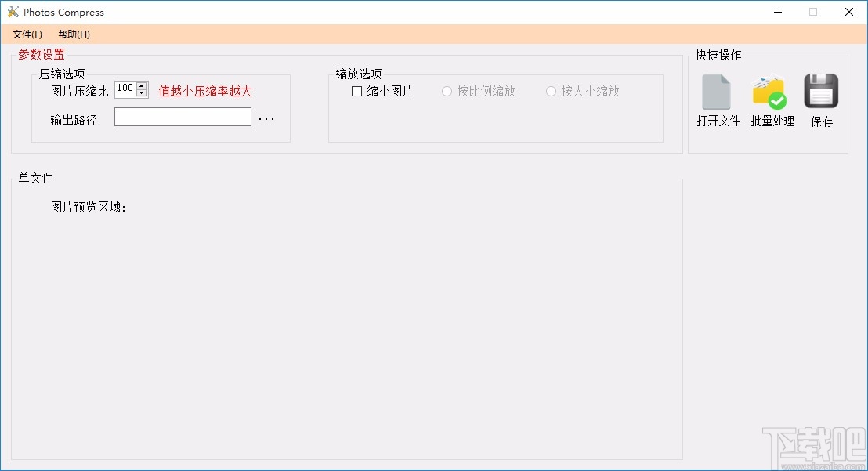Image resolution: width=868 pixels, height=471 pixels.
Task: Click inside the 输出路径 input field
Action: tap(182, 116)
